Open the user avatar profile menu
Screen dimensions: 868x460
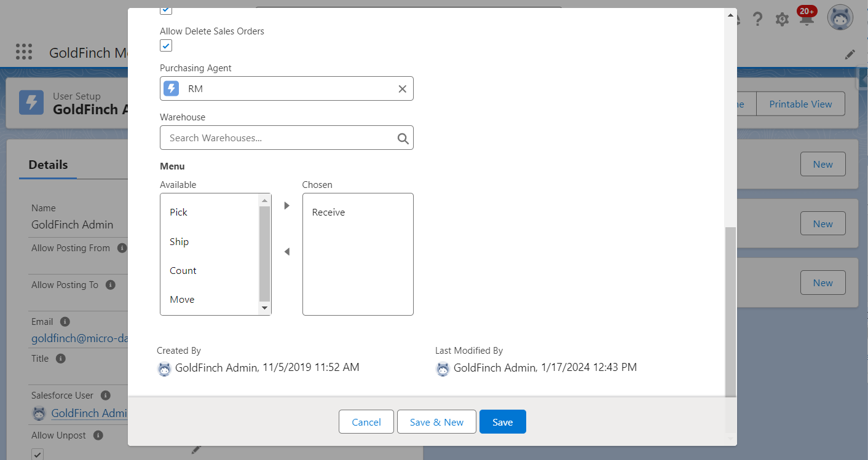840,18
